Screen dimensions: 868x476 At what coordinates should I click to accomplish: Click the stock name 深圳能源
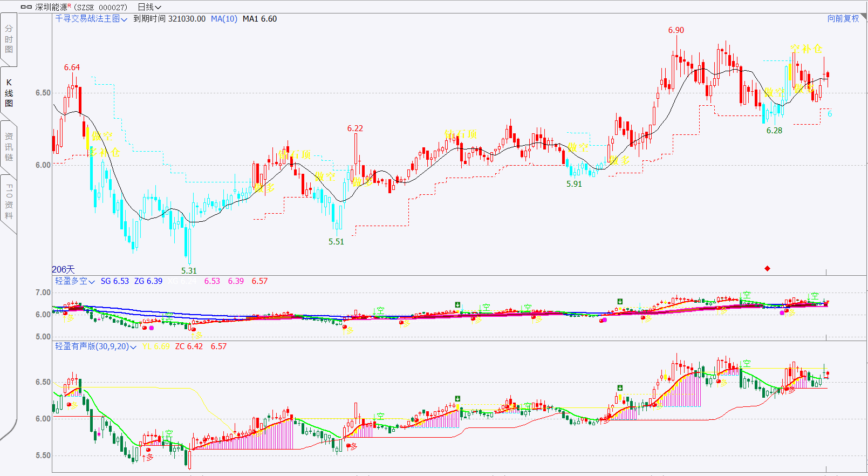pyautogui.click(x=51, y=7)
